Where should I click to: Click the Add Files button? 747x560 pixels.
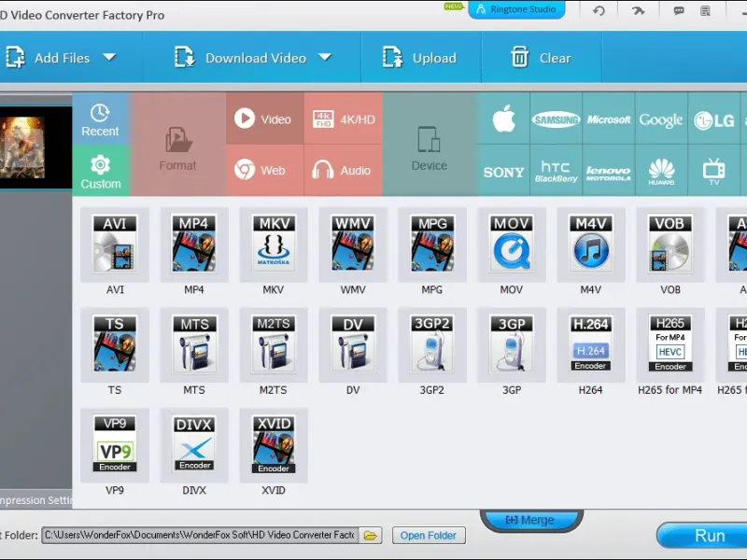coord(48,58)
